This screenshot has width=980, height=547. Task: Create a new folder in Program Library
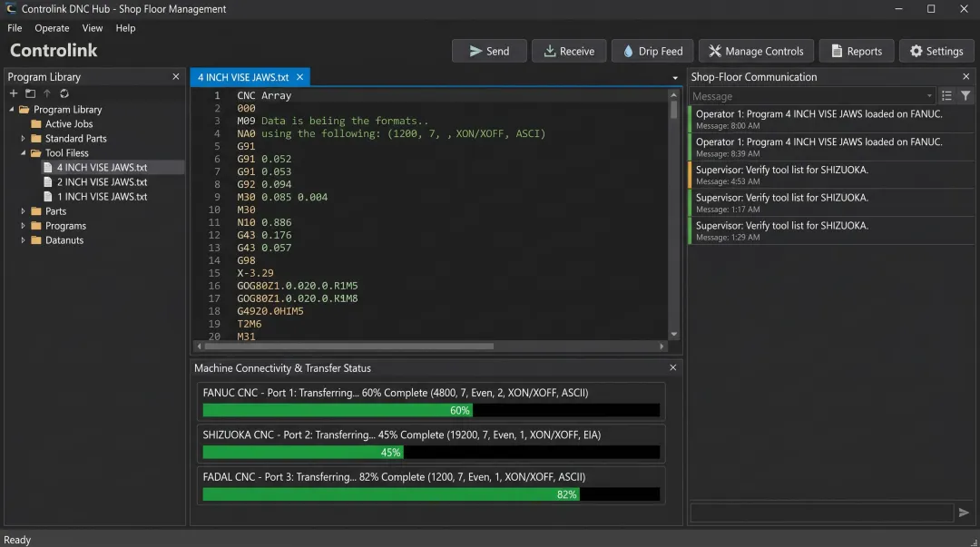tap(30, 93)
